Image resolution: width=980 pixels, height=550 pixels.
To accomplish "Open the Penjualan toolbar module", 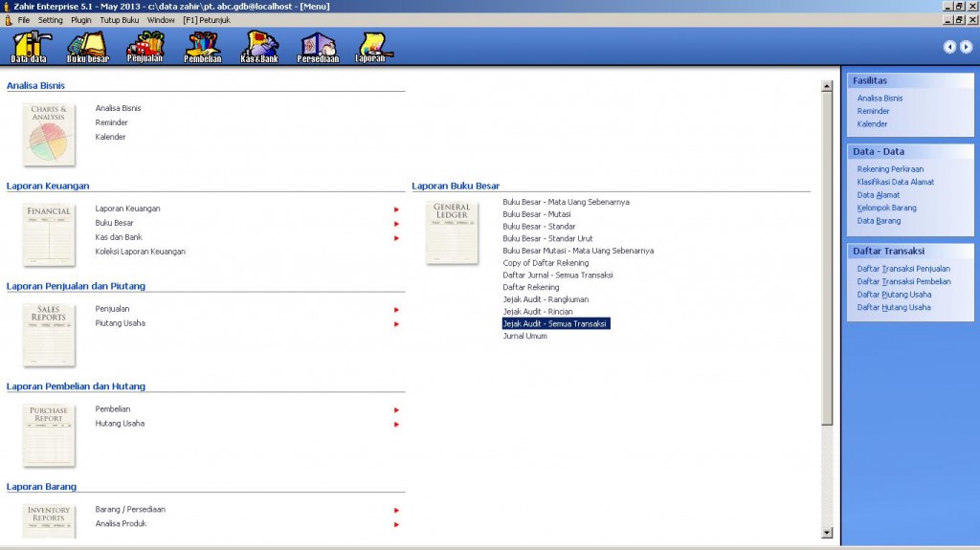I will coord(145,47).
